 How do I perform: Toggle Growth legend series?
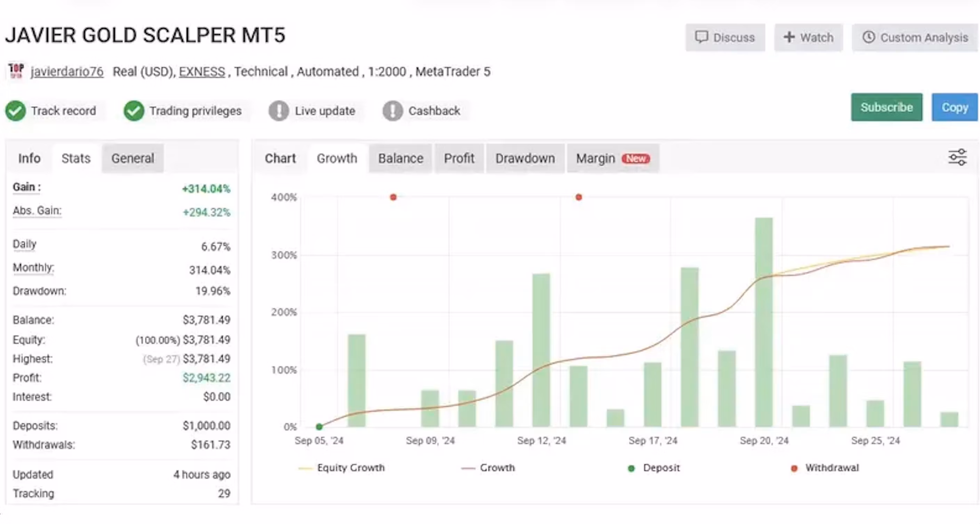488,468
